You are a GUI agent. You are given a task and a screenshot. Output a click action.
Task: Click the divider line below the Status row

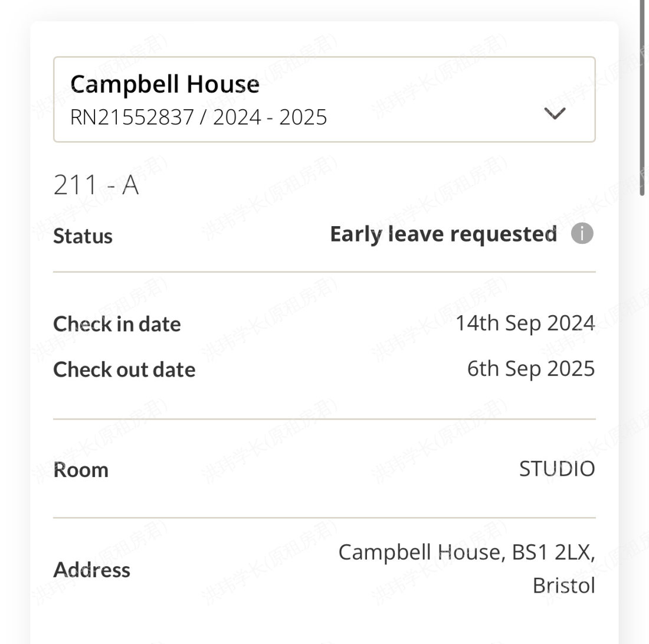(324, 272)
